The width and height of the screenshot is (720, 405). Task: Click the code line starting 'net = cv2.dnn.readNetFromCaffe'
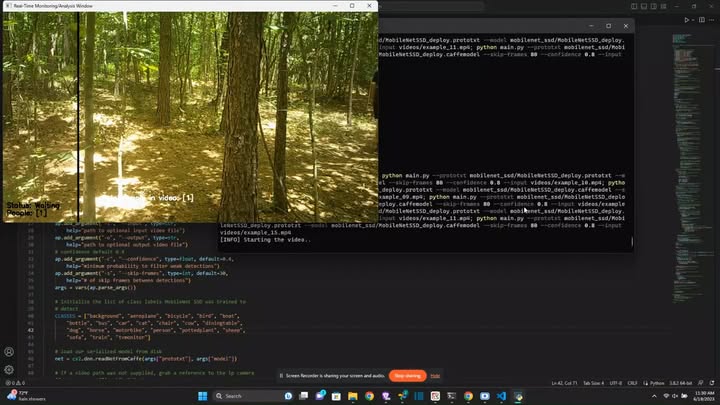click(x=146, y=359)
